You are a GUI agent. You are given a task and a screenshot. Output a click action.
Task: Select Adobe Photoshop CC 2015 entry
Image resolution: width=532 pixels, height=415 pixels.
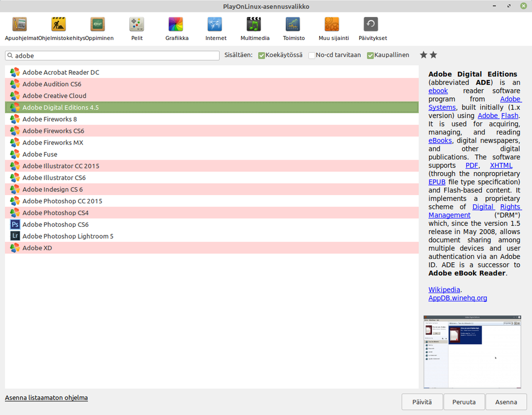212,201
